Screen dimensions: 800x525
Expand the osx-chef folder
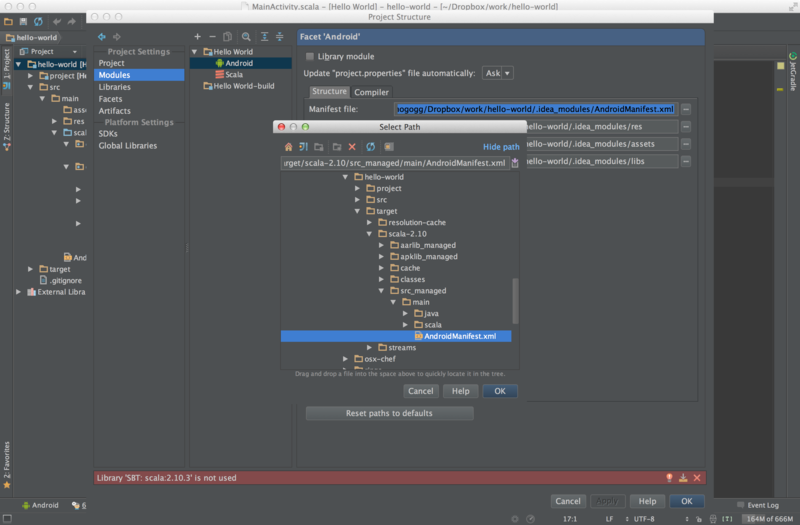(345, 359)
